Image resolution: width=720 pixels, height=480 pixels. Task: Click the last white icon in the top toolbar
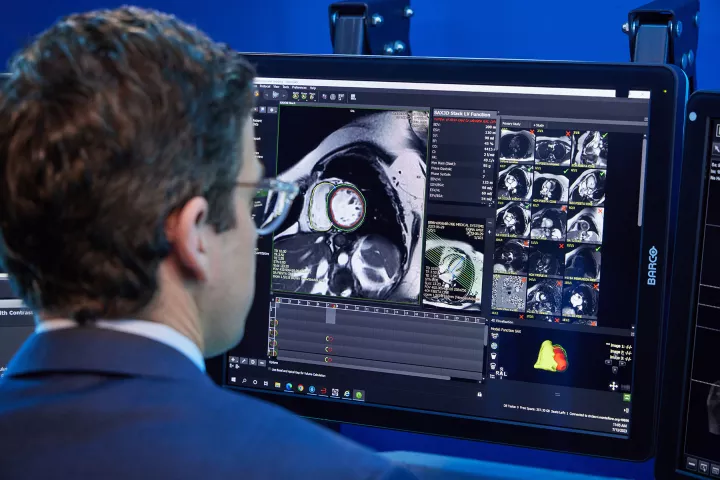click(x=353, y=97)
